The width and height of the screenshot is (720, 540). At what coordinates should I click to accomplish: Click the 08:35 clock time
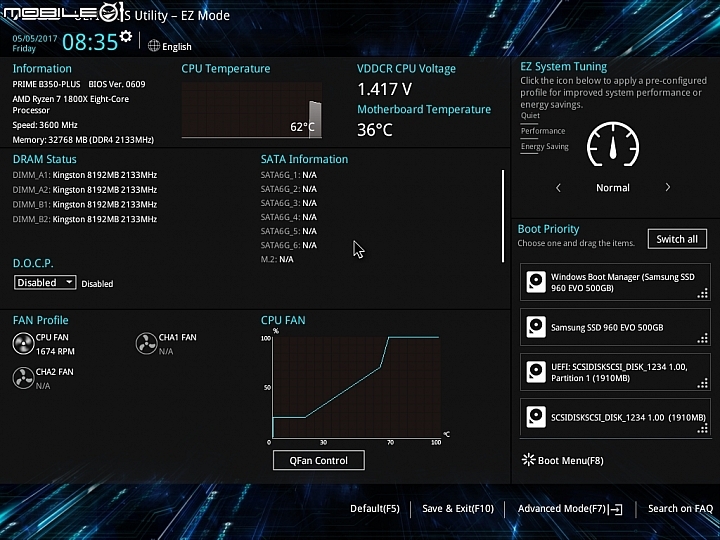click(x=90, y=42)
